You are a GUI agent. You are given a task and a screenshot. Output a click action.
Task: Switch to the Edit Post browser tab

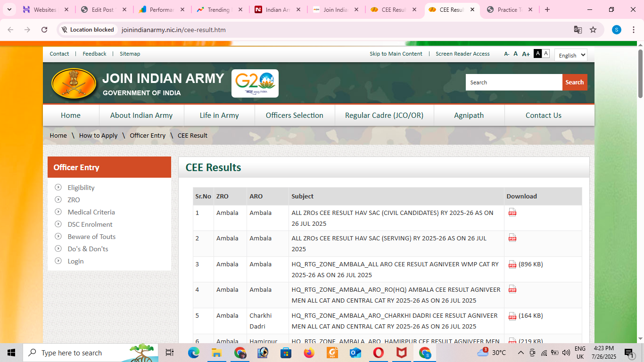(104, 9)
